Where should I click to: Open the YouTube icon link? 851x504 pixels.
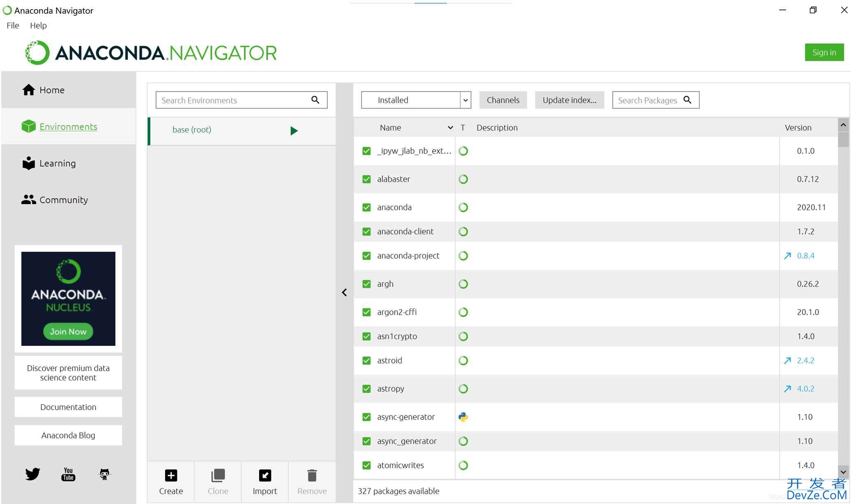coord(68,474)
